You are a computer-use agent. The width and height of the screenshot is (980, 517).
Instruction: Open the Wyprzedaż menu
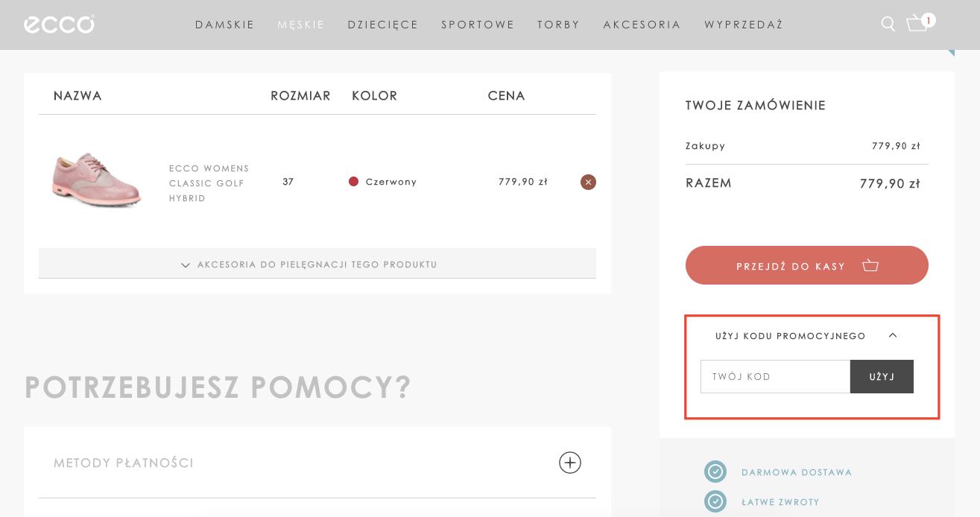[744, 25]
